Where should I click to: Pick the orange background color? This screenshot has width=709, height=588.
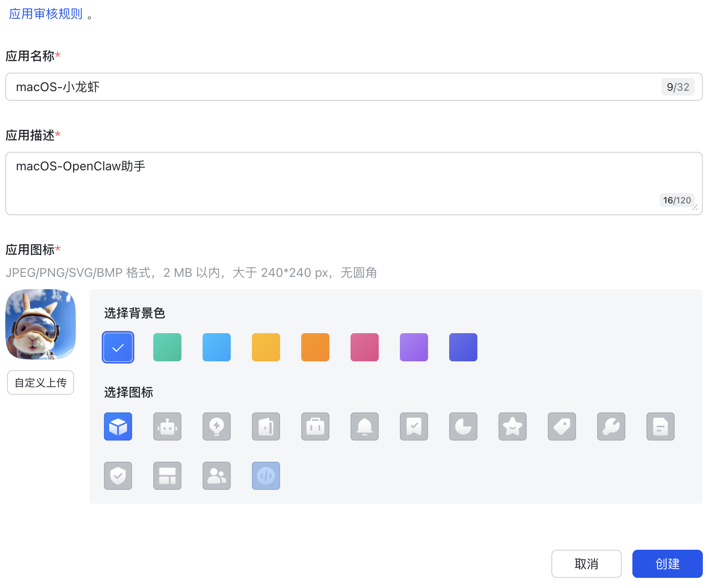(315, 347)
